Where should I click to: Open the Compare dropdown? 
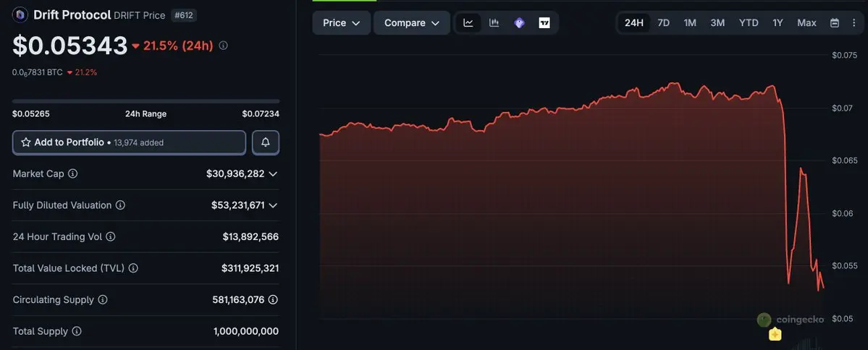click(x=412, y=22)
